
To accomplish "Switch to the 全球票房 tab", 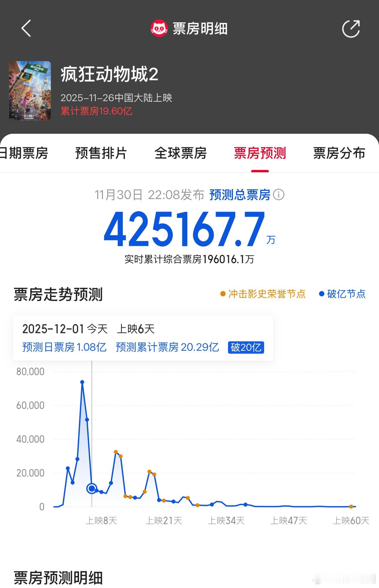I will click(x=180, y=153).
